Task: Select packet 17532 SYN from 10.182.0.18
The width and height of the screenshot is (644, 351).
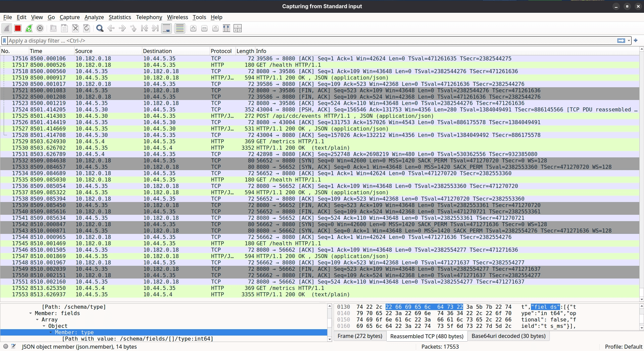Action: pos(319,160)
